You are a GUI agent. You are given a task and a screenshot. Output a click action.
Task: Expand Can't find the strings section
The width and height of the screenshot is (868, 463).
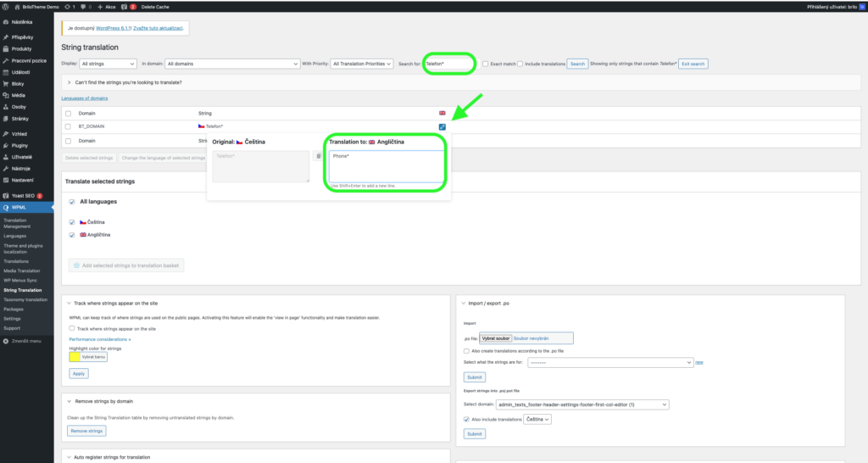click(69, 82)
